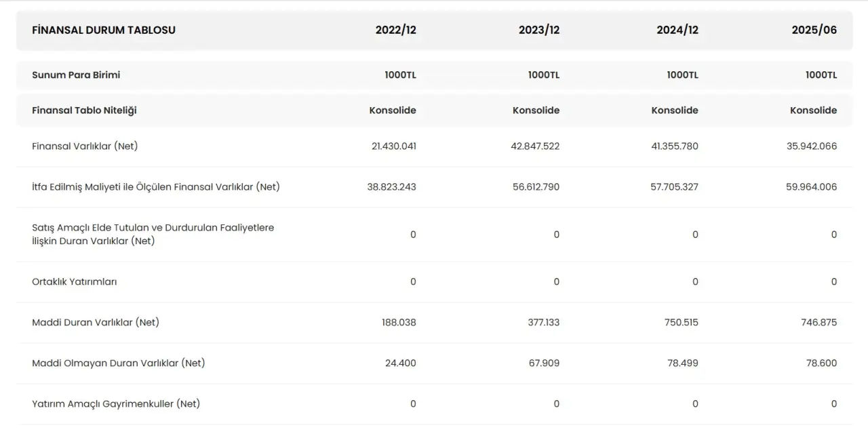The image size is (868, 436).
Task: Choose the 2025/06 period header
Action: (x=814, y=30)
